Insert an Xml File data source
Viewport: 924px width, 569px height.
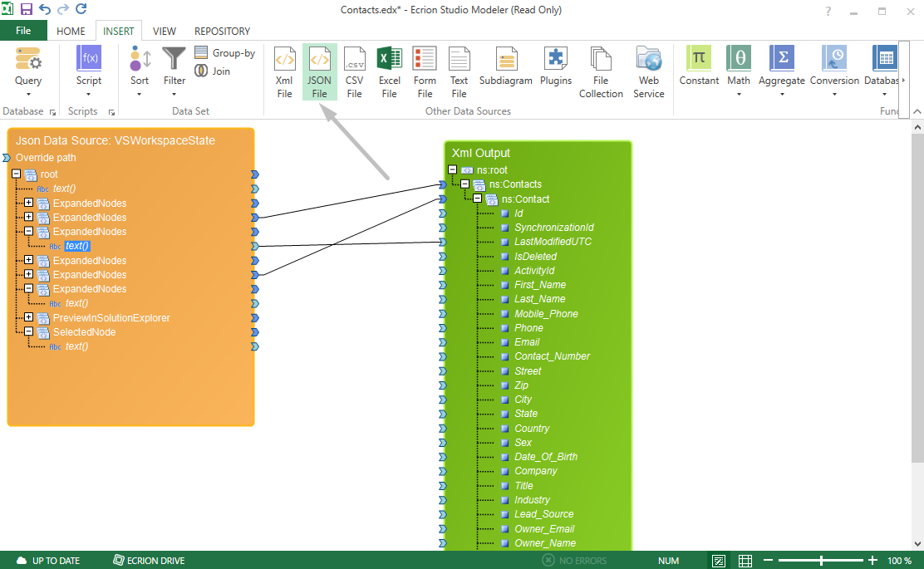(284, 71)
